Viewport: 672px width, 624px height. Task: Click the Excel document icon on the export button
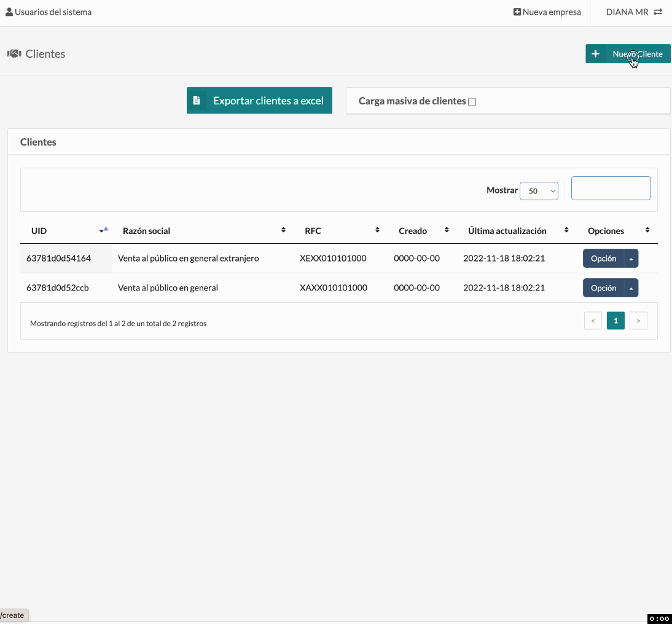click(197, 100)
